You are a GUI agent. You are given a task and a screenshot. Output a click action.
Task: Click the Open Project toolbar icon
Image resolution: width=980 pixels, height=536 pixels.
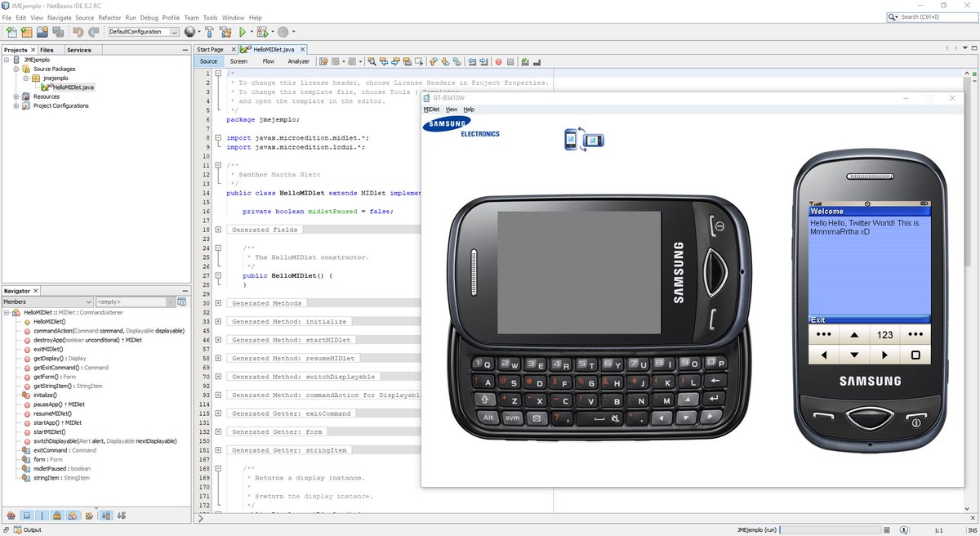pyautogui.click(x=42, y=32)
